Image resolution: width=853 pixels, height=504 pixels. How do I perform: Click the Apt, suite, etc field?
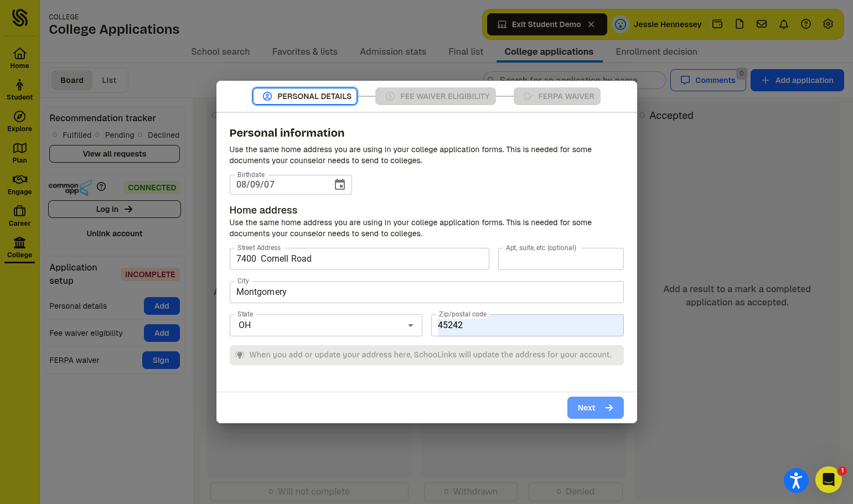pos(561,259)
